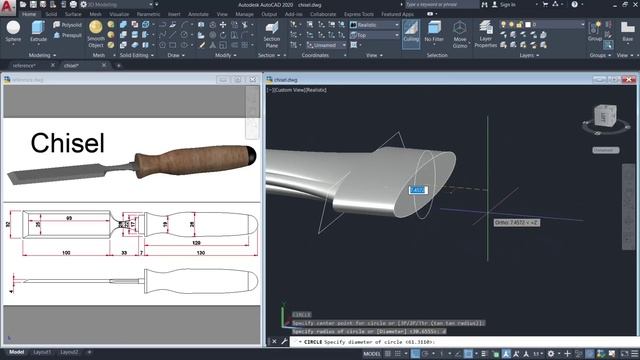Close the command line with X icon

[274, 341]
